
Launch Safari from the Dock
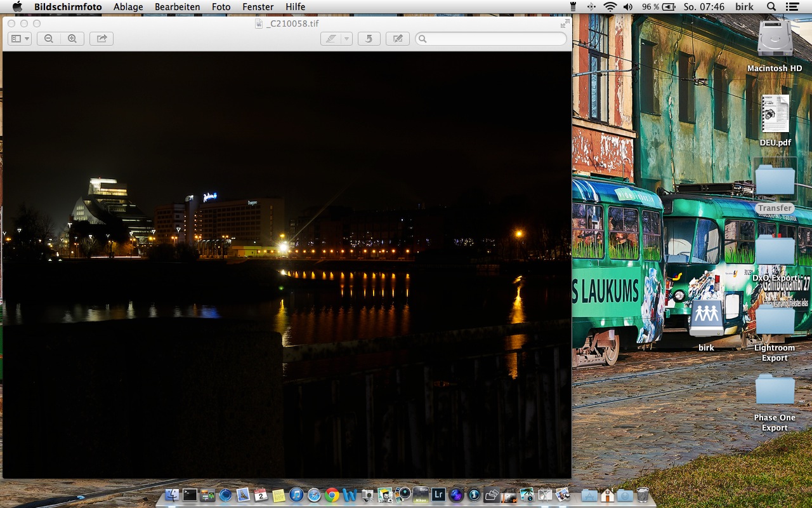[x=314, y=495]
